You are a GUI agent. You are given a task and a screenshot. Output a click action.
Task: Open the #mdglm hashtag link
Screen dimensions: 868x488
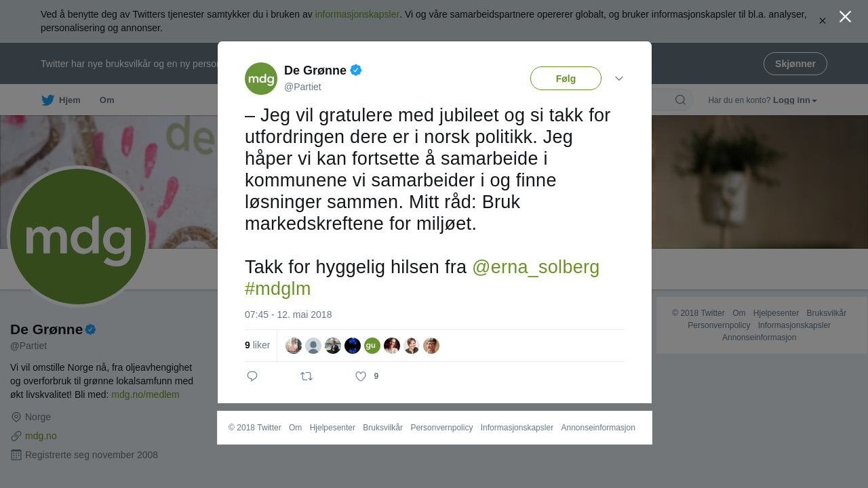pos(277,289)
